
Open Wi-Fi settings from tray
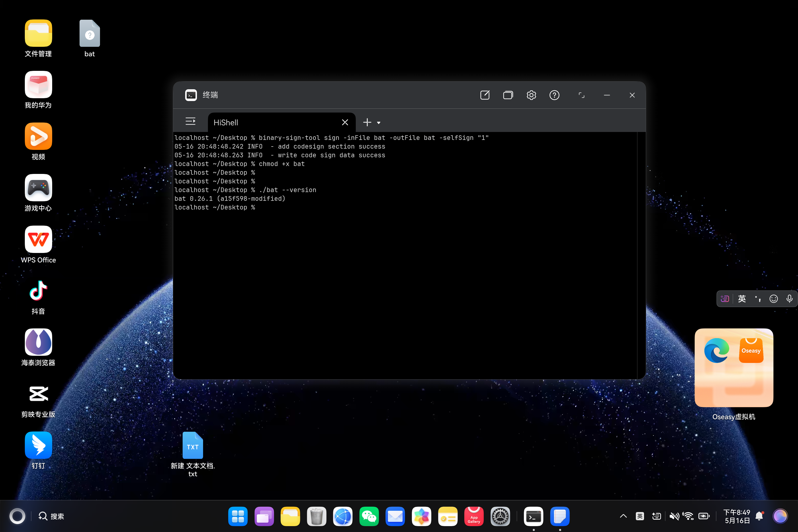click(x=688, y=516)
